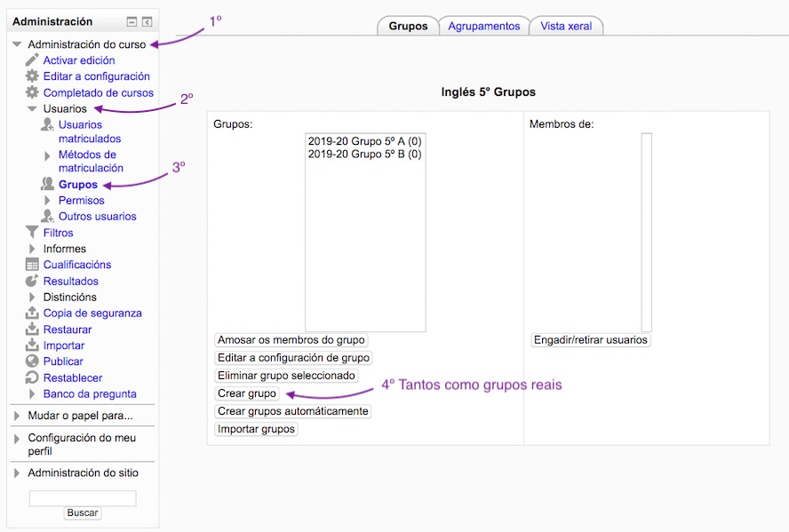Click the pencil icon beside Activar edición
This screenshot has width=789, height=532.
[x=33, y=60]
